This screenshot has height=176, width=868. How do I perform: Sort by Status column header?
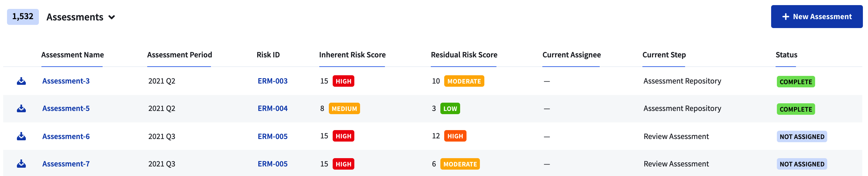pyautogui.click(x=786, y=55)
